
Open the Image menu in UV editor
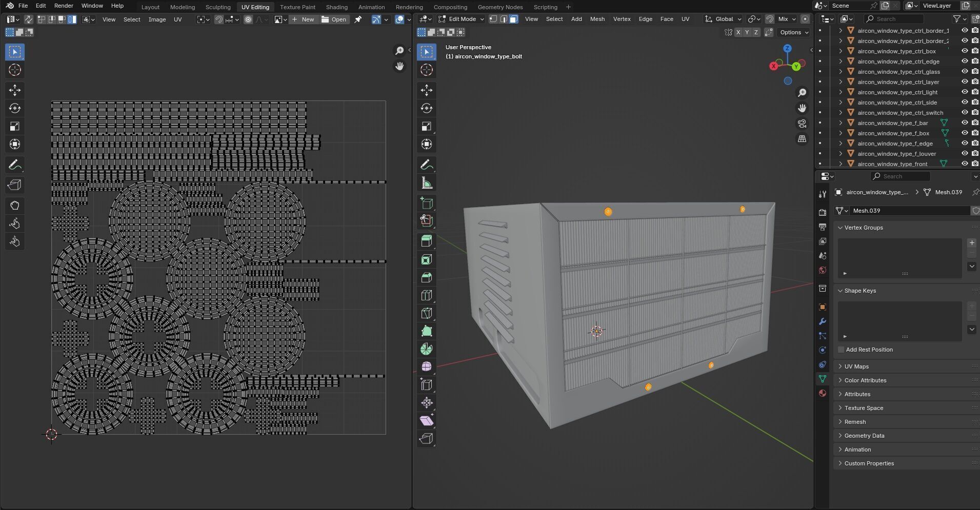tap(157, 19)
